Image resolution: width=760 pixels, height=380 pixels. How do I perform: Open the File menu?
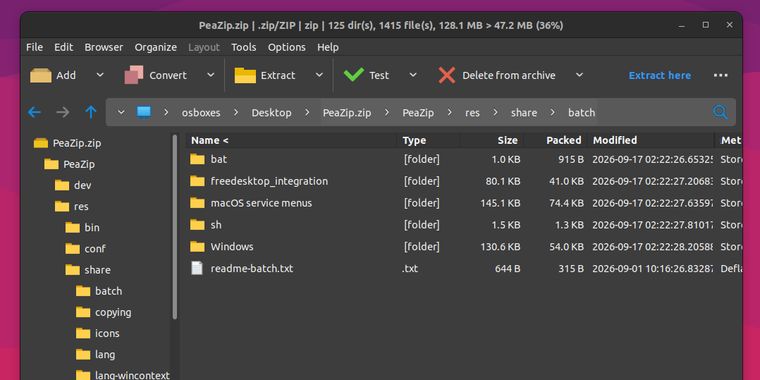(x=34, y=47)
